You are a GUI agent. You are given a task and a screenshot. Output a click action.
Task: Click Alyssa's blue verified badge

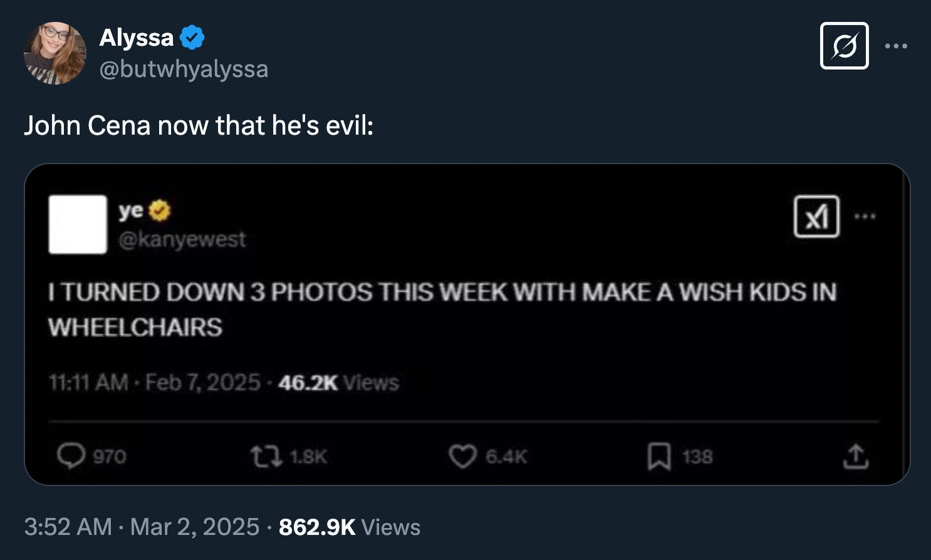192,38
